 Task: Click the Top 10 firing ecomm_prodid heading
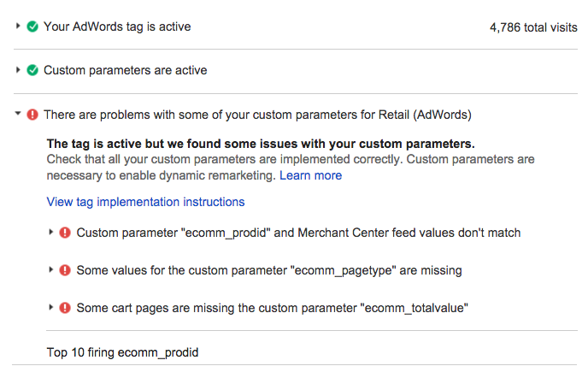click(122, 352)
